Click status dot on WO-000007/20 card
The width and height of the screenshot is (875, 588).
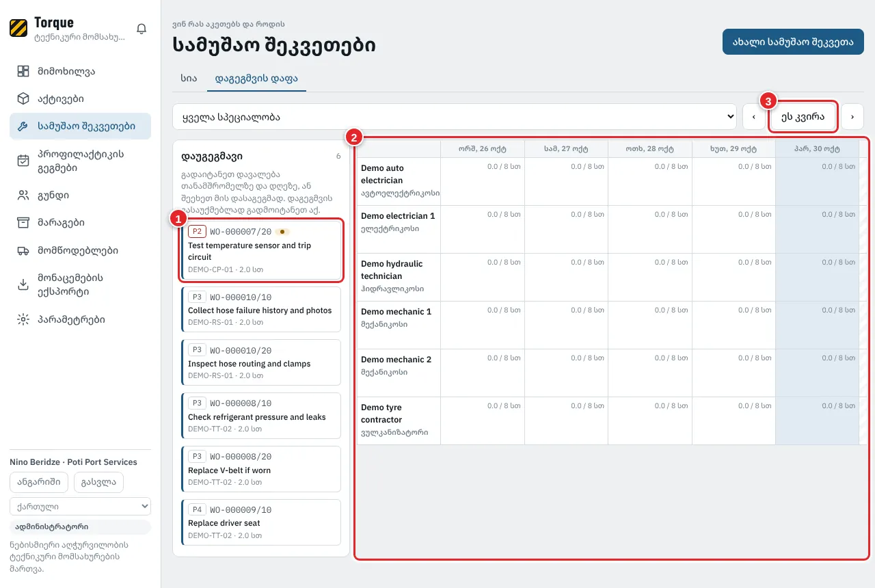click(x=282, y=232)
